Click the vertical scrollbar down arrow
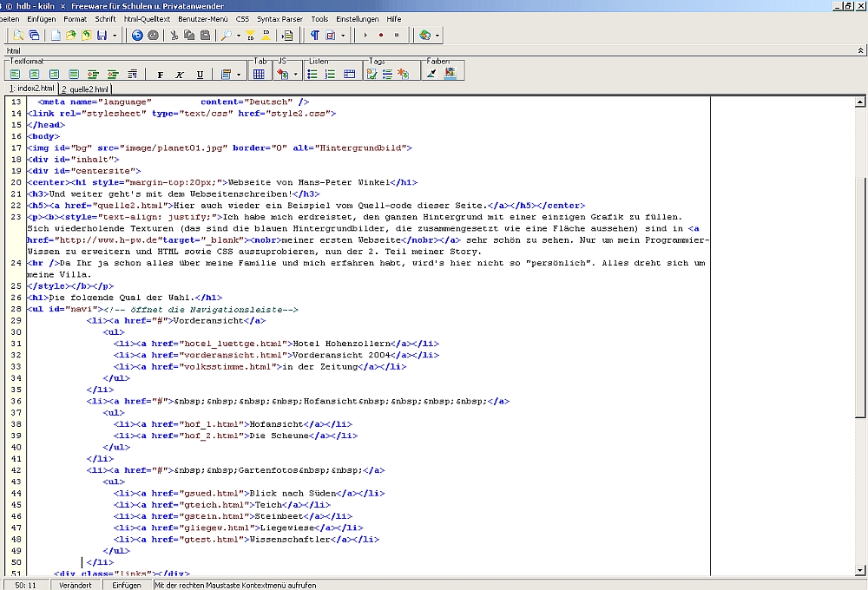This screenshot has width=868, height=590. click(861, 570)
